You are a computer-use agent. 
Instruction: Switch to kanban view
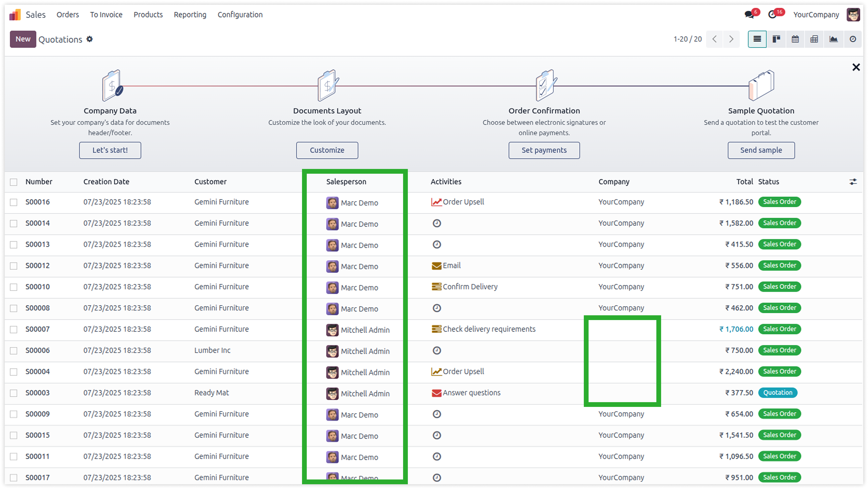pos(776,39)
